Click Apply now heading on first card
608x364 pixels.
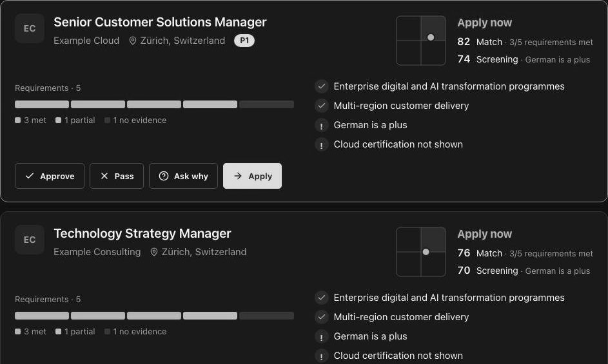click(485, 23)
